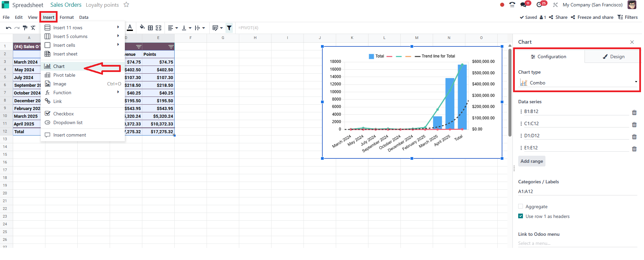The height and width of the screenshot is (260, 644).
Task: Open text wrapping dropdown
Action: coord(200,28)
